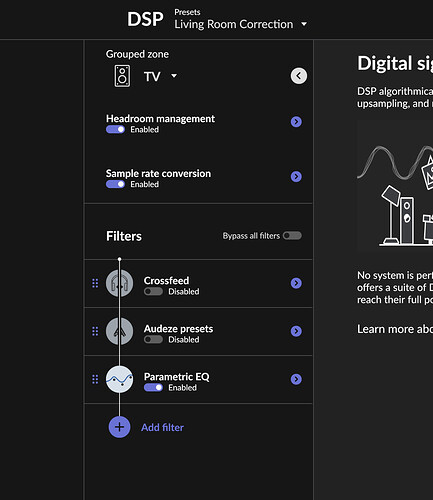Click the Filters section heading

(x=124, y=236)
